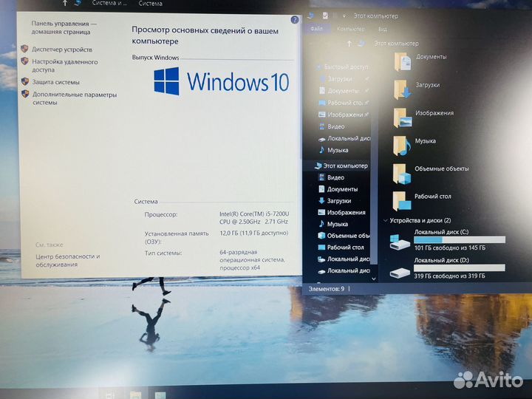Screen dimensions: 532x399
Task: Select the memory value '12,0 ГБ (11,9 ГБ доступно)'
Action: tap(253, 233)
